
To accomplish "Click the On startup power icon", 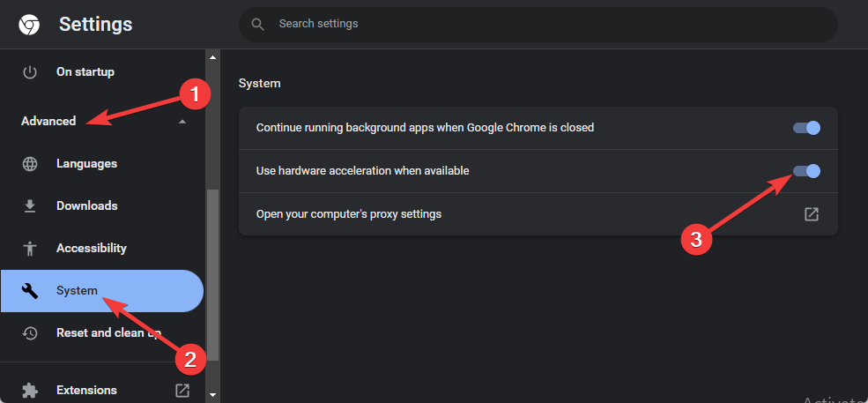I will point(30,72).
